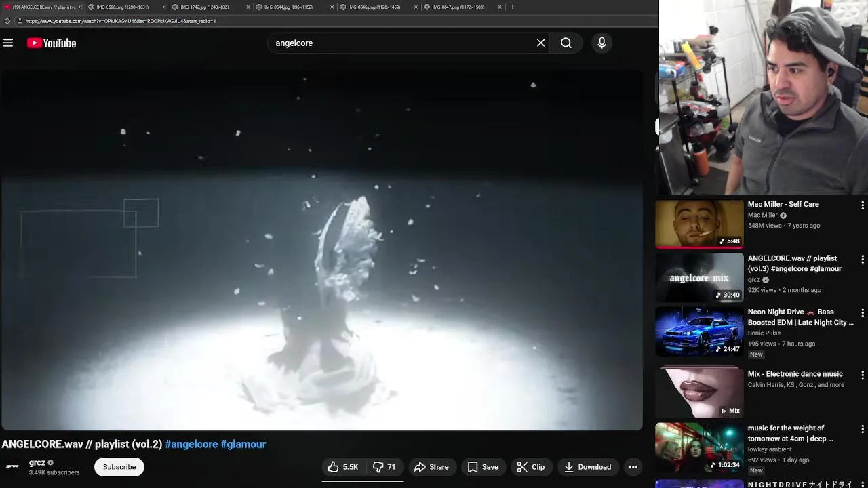Open a new browser tab
The width and height of the screenshot is (868, 488).
click(x=513, y=7)
